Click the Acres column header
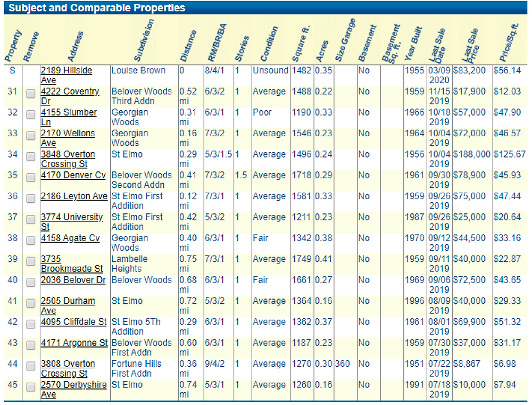The width and height of the screenshot is (532, 405). pos(322,51)
